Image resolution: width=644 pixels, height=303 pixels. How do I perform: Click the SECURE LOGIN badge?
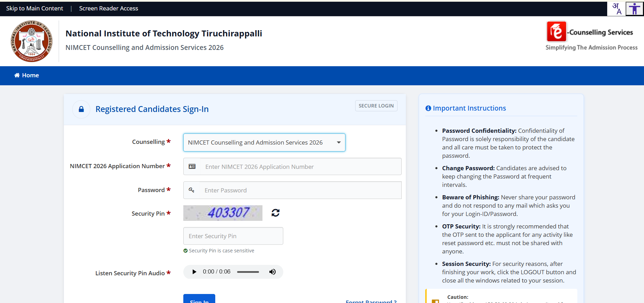(376, 106)
